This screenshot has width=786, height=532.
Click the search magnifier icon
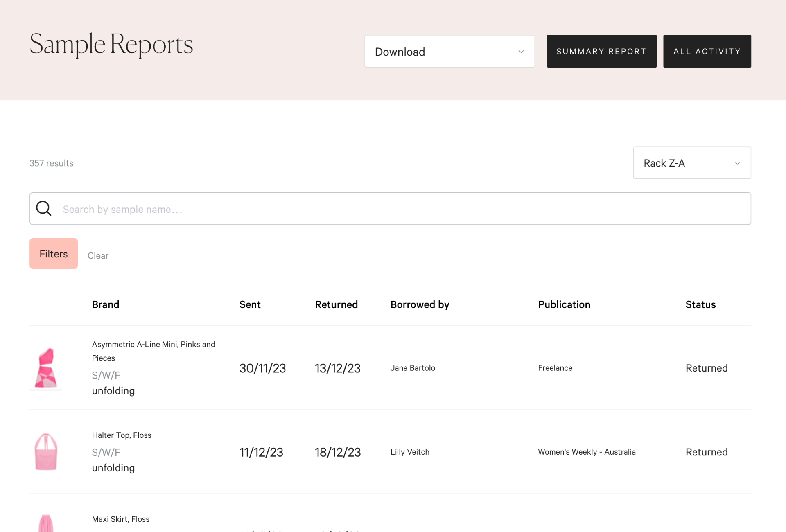[x=44, y=208]
